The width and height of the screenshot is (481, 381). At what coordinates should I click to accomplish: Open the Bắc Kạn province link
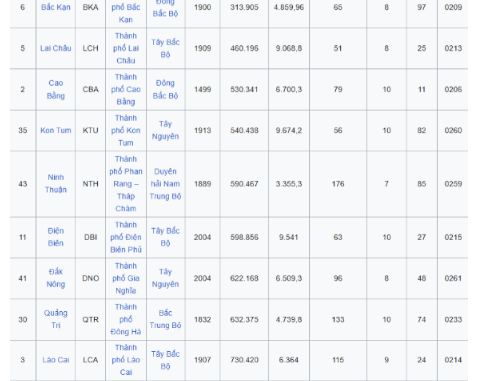(x=56, y=7)
